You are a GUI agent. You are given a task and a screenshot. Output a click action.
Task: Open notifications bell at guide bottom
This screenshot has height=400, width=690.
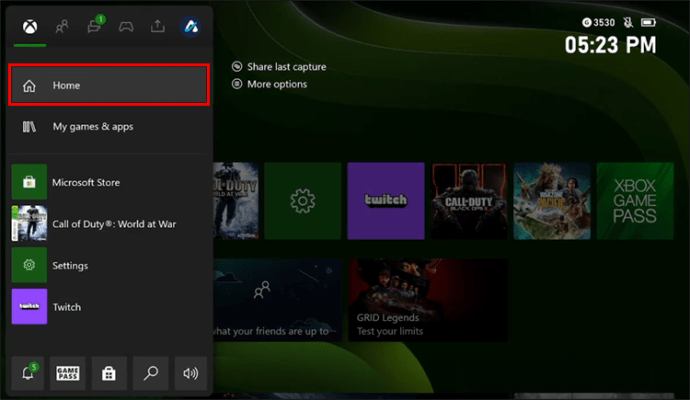28,373
